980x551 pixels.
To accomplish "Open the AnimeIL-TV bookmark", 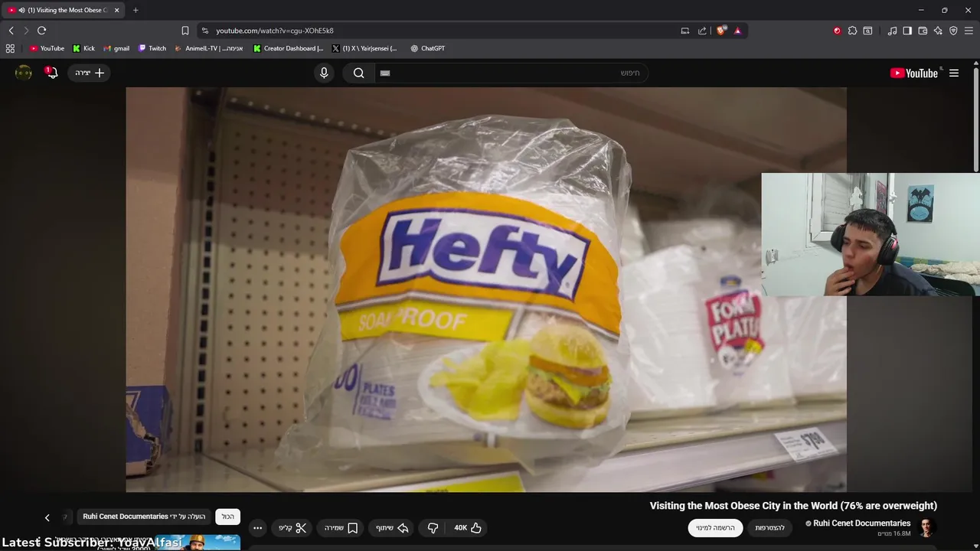I will click(209, 48).
